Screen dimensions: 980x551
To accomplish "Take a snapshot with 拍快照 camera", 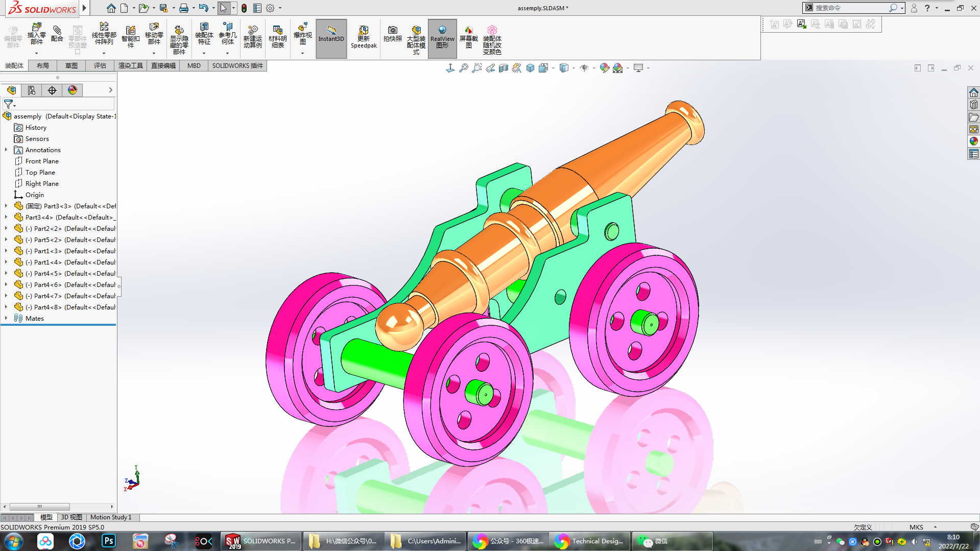I will 392,34.
